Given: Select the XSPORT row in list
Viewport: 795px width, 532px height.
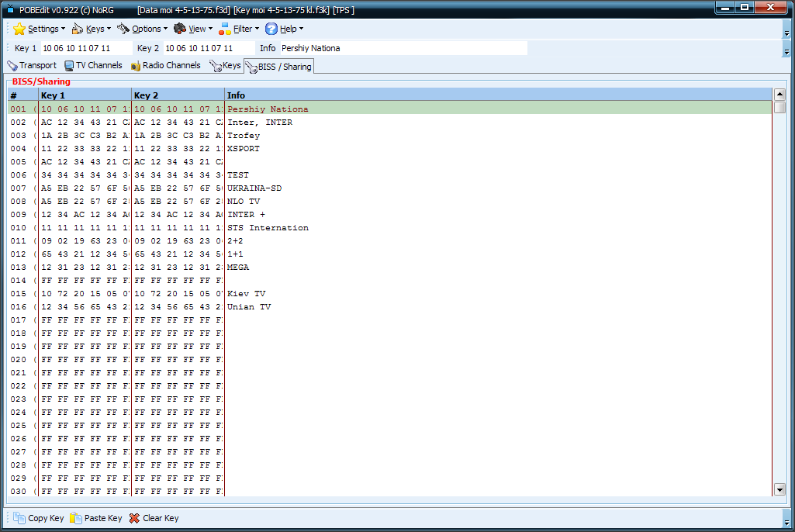Looking at the screenshot, I should [x=389, y=149].
